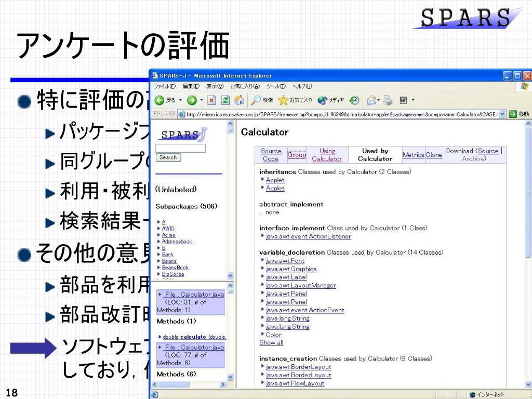This screenshot has height=399, width=532.
Task: Open the Addressbook subpackage link
Action: [177, 242]
